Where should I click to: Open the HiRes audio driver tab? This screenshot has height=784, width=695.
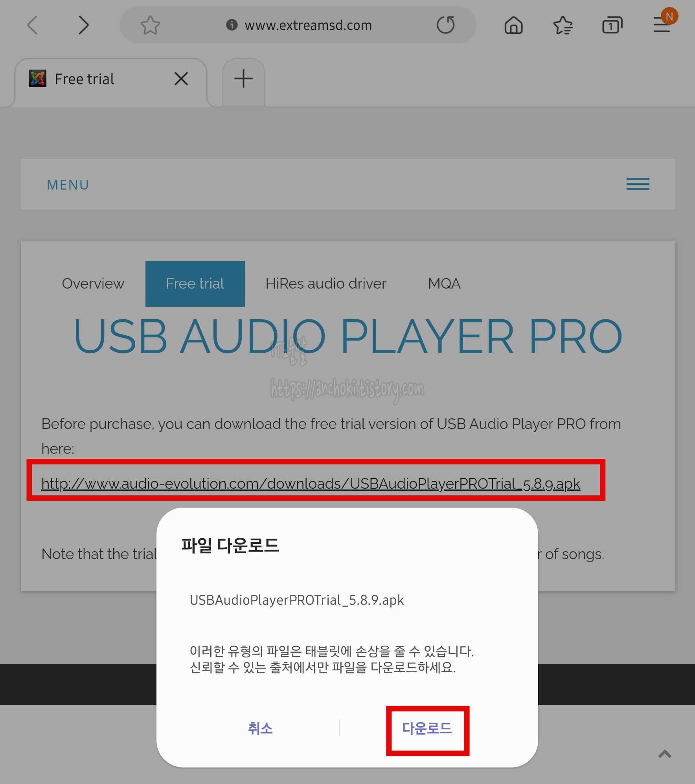[326, 283]
